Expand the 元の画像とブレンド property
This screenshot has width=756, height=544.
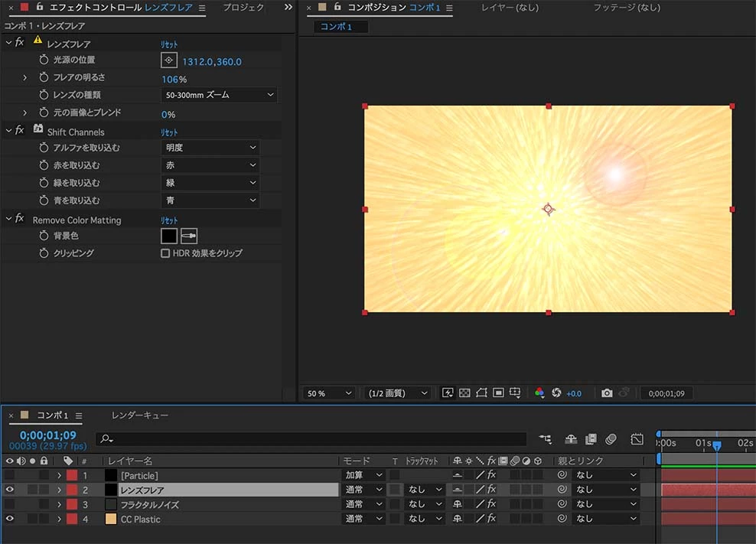pyautogui.click(x=25, y=112)
